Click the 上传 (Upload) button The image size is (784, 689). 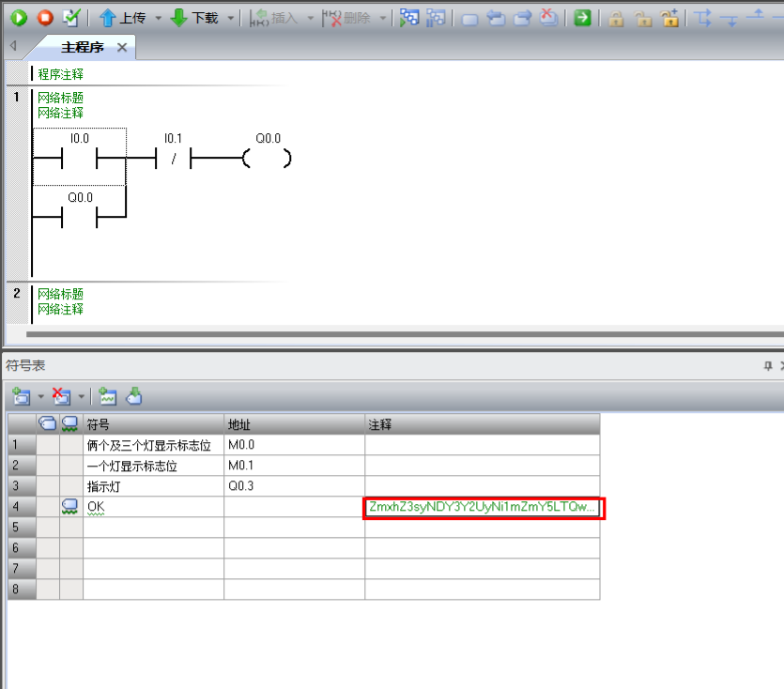pyautogui.click(x=122, y=18)
